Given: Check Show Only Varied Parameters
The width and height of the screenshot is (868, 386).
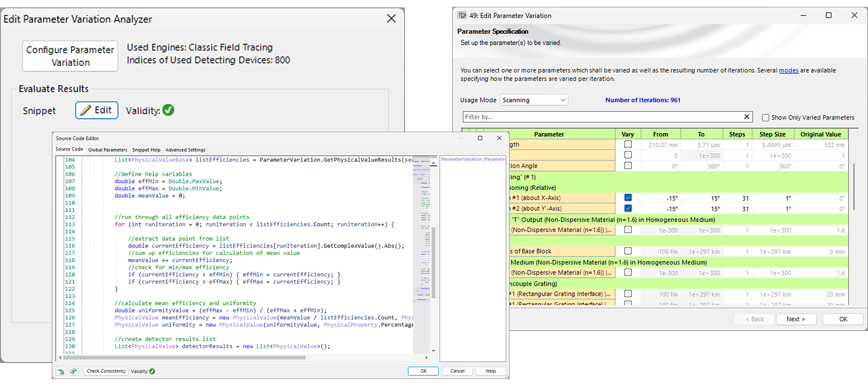Looking at the screenshot, I should tap(765, 117).
